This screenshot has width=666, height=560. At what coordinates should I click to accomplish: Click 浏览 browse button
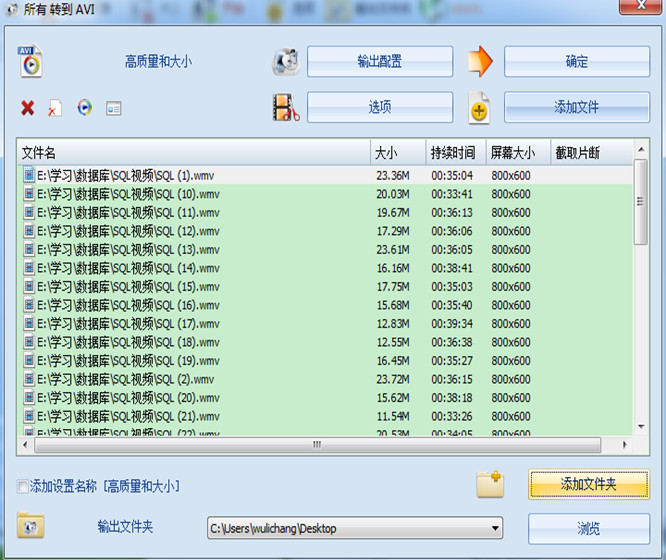(589, 529)
